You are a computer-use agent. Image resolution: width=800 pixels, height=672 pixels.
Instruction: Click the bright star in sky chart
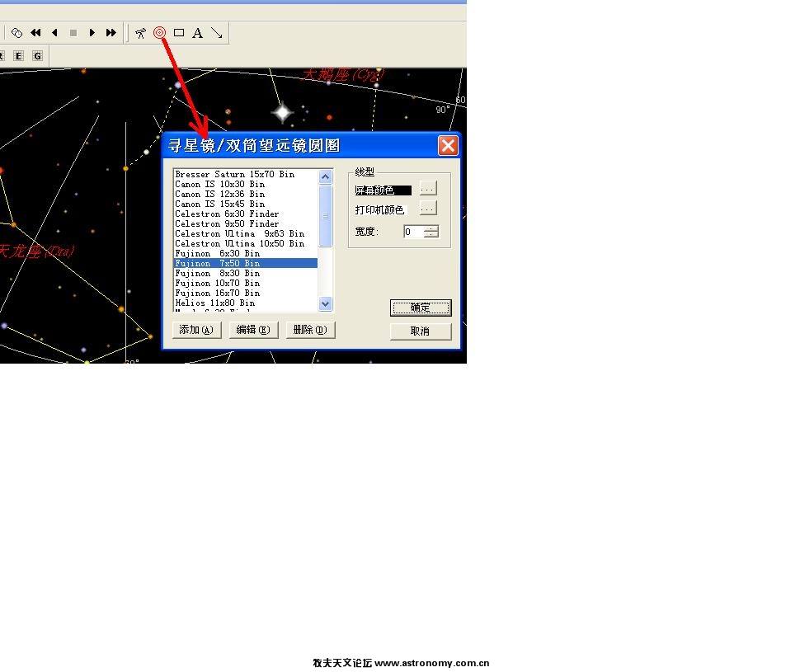tap(282, 113)
